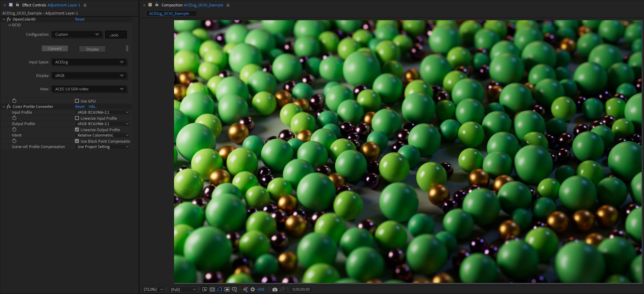The height and width of the screenshot is (294, 644).
Task: Check Linearize Input Profile
Action: [77, 118]
